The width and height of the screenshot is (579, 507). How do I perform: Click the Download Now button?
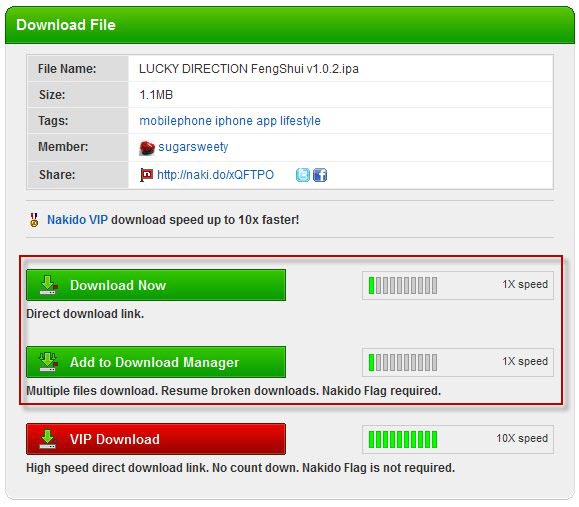156,285
